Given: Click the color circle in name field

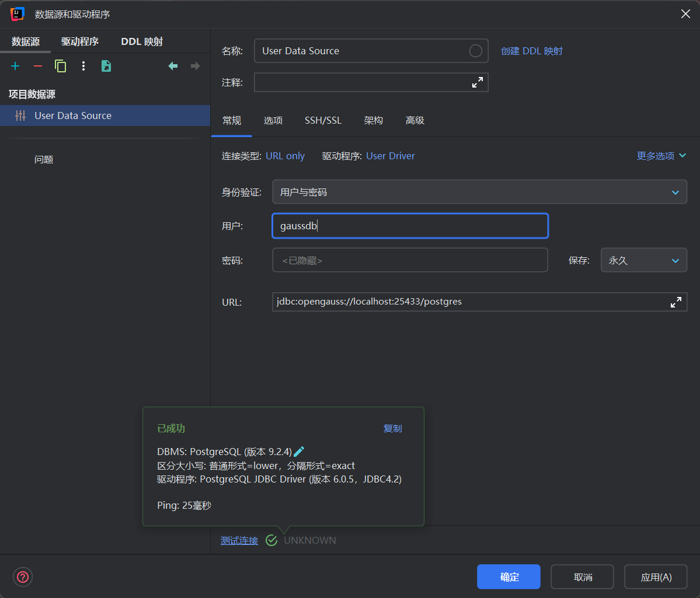Looking at the screenshot, I should [x=475, y=51].
